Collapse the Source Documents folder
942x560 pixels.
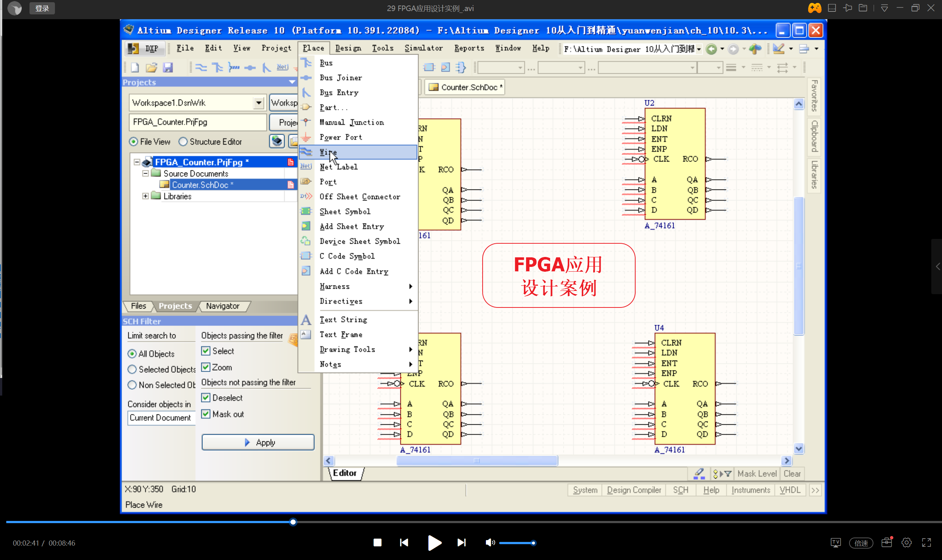(x=145, y=173)
